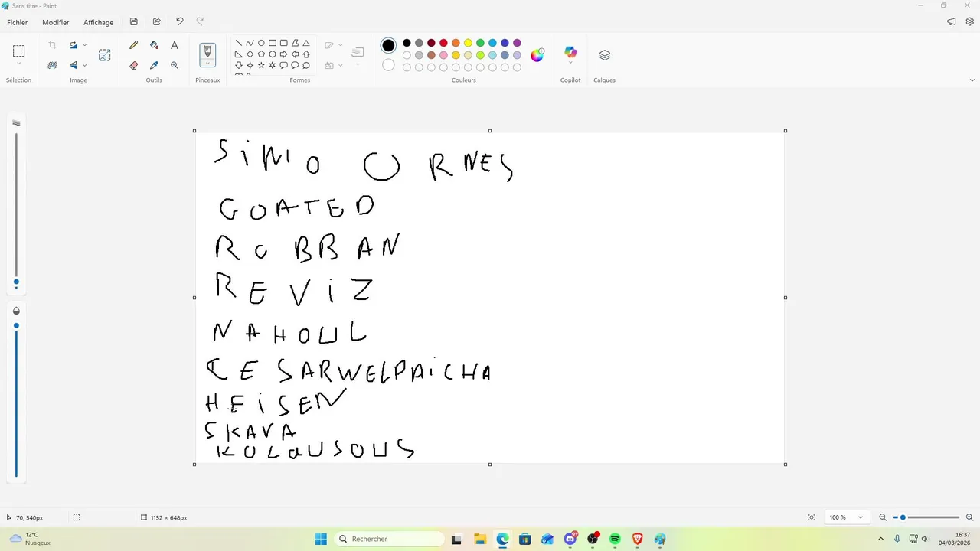Select the curve shape
The height and width of the screenshot is (551, 980).
[250, 44]
